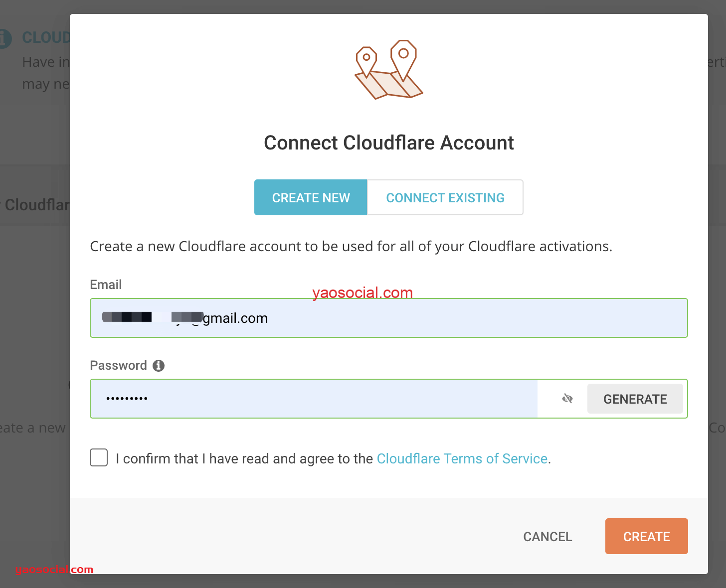The width and height of the screenshot is (726, 588).
Task: Toggle password visibility eye icon
Action: click(x=567, y=399)
